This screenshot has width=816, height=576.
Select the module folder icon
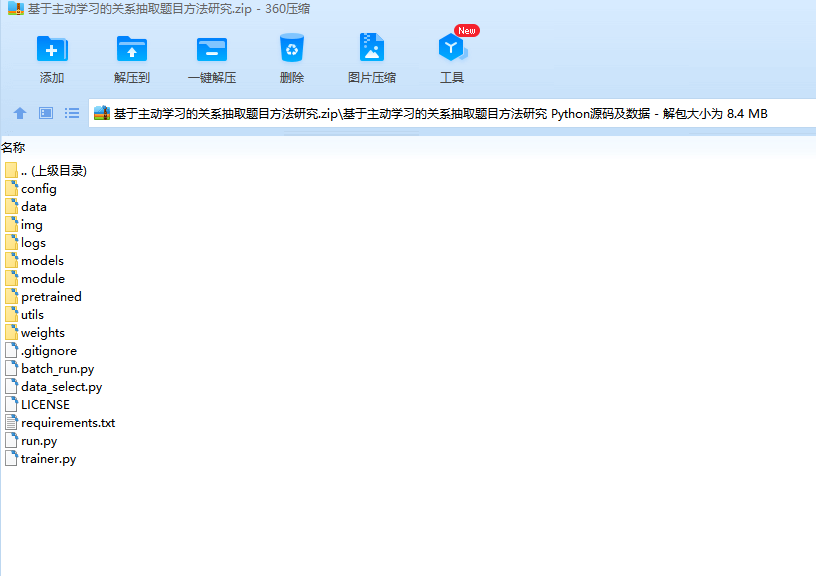coord(11,278)
